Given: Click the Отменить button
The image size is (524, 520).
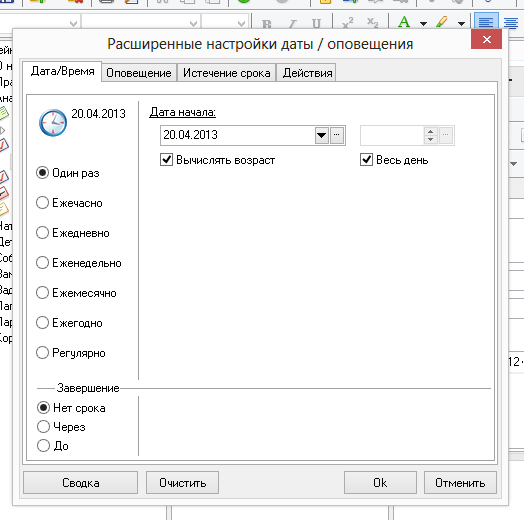Looking at the screenshot, I should 460,483.
